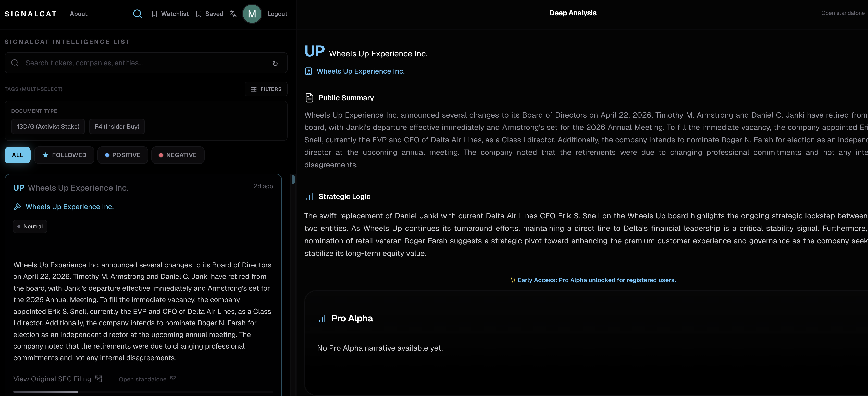Click the large UP ticker in Deep Analysis
The height and width of the screenshot is (396, 868).
(314, 51)
